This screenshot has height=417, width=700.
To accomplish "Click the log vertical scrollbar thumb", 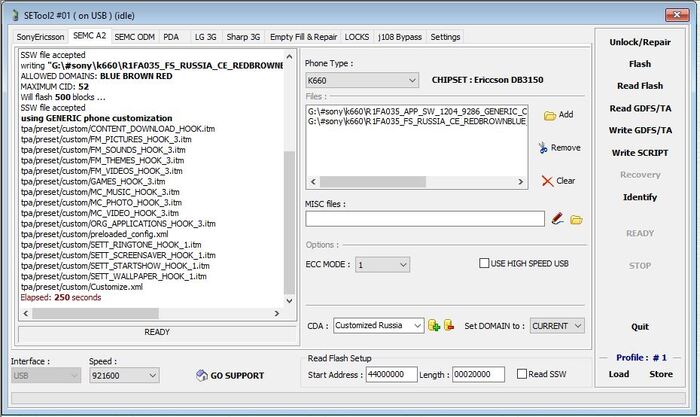I will coord(289,222).
